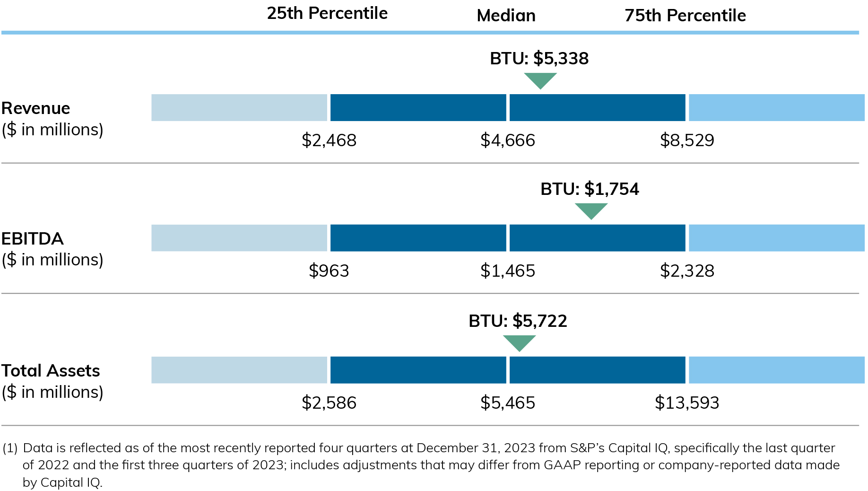Click the Total Assets row label
Viewport: 868px width, 491px height.
(x=51, y=371)
